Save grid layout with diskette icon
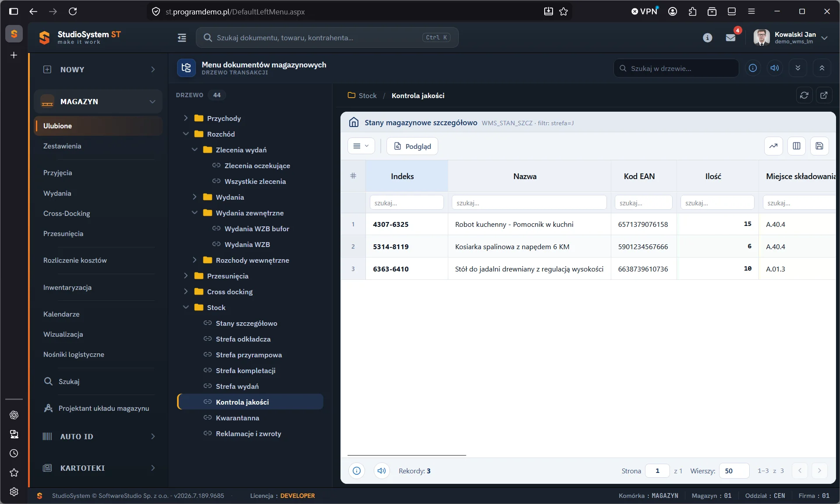 tap(819, 146)
